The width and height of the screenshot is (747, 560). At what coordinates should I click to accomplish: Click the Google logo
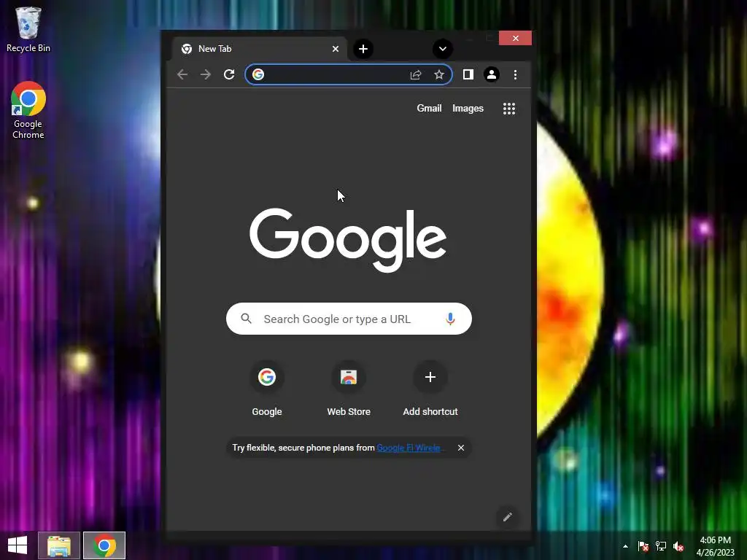pyautogui.click(x=348, y=239)
